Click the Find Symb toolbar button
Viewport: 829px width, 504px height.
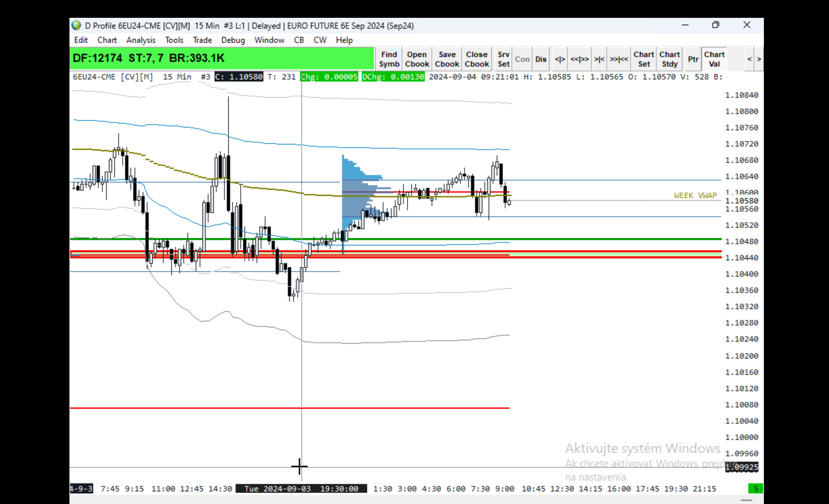(389, 59)
